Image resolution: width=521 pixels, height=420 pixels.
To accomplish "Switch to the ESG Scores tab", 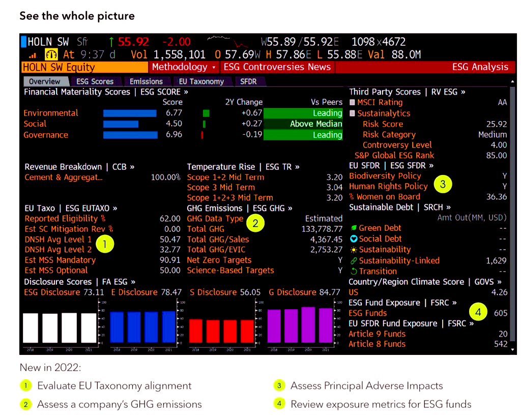I will click(95, 81).
